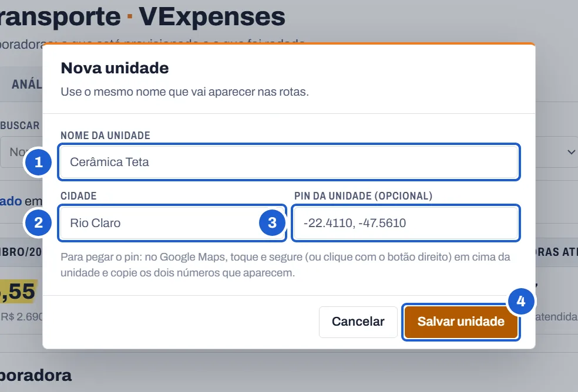The height and width of the screenshot is (392, 578).
Task: Click the step 4 numbered badge
Action: point(521,302)
